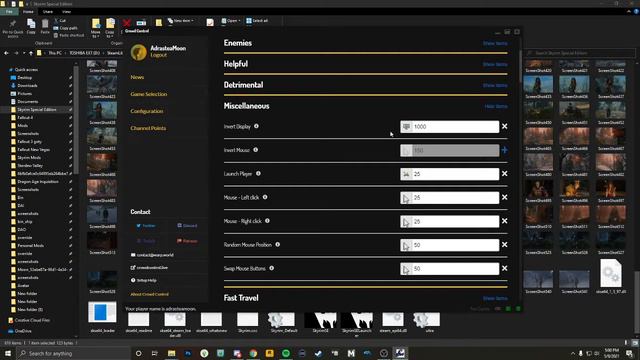Click Delete red X in Explorer ribbon

pyautogui.click(x=127, y=23)
